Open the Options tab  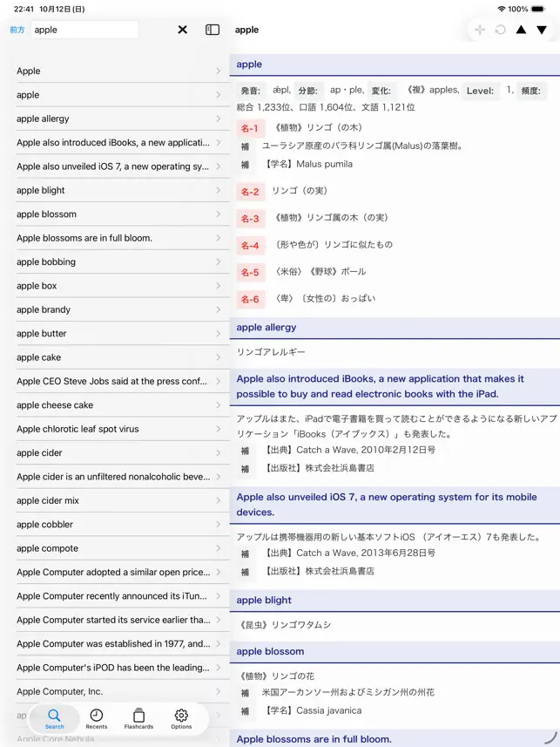[181, 719]
